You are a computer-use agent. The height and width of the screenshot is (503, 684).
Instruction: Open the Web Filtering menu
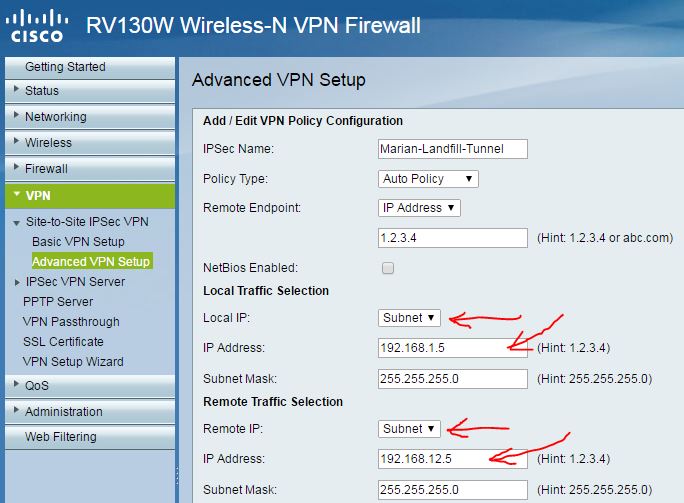90,437
